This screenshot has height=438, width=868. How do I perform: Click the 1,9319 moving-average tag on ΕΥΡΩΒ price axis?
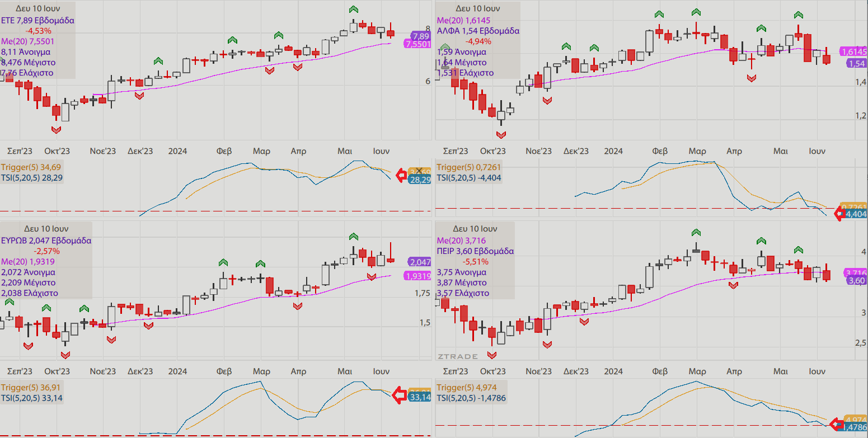tap(417, 276)
